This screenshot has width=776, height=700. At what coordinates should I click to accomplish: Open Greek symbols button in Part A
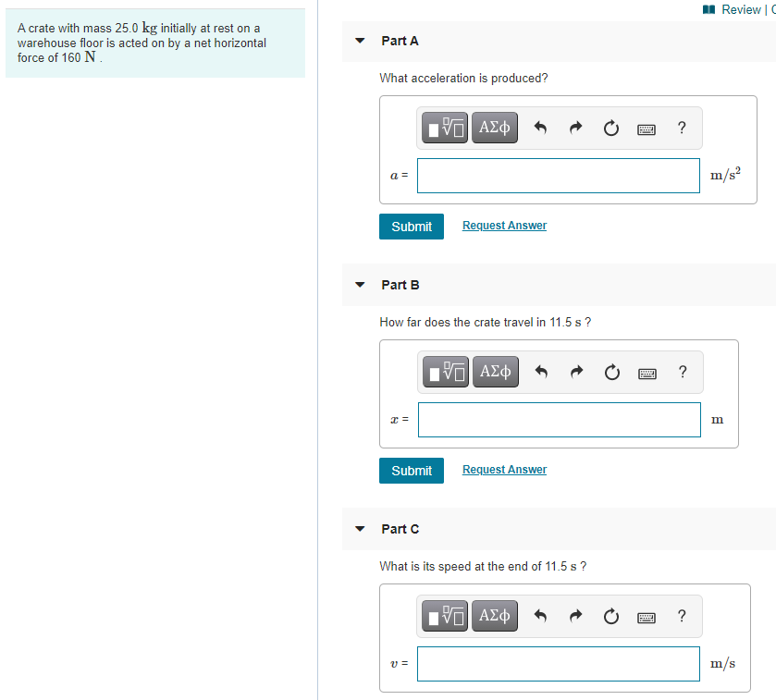495,128
